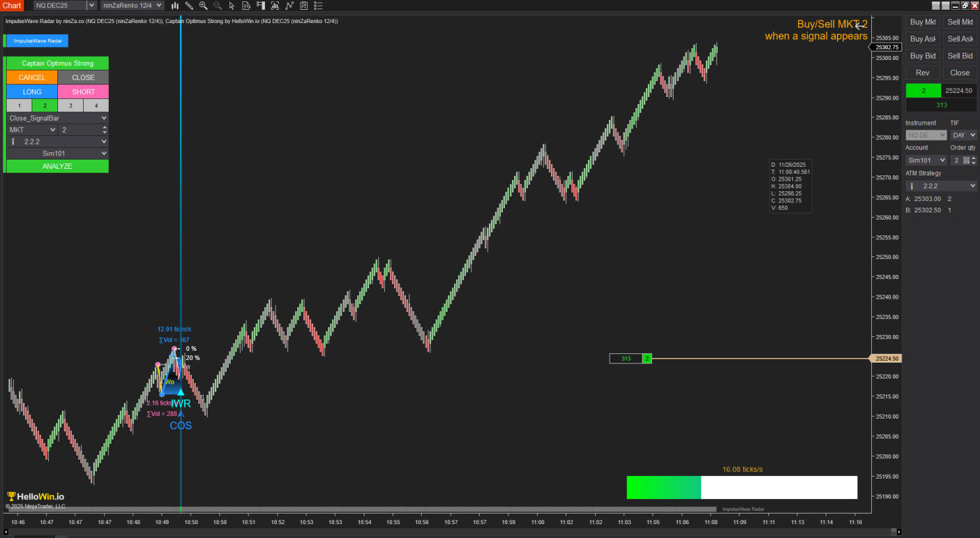Viewport: 980px width, 538px height.
Task: Select preset number 3 toggle
Action: (x=71, y=105)
